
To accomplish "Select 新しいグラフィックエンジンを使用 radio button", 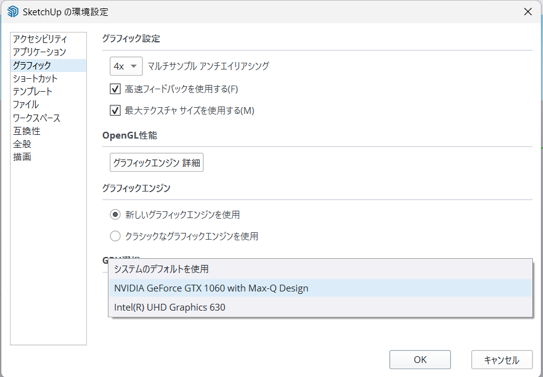I will [115, 215].
